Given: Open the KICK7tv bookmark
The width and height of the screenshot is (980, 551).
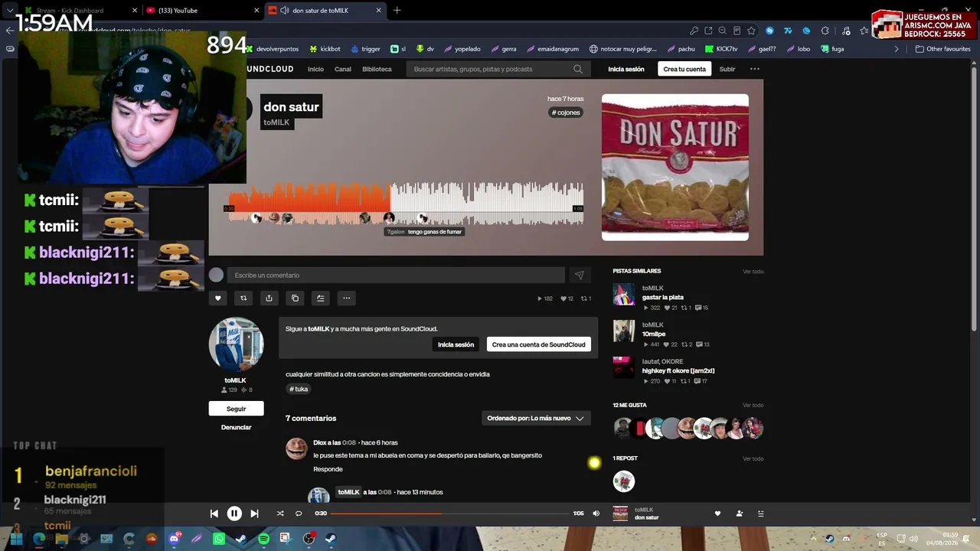Looking at the screenshot, I should click(x=721, y=49).
